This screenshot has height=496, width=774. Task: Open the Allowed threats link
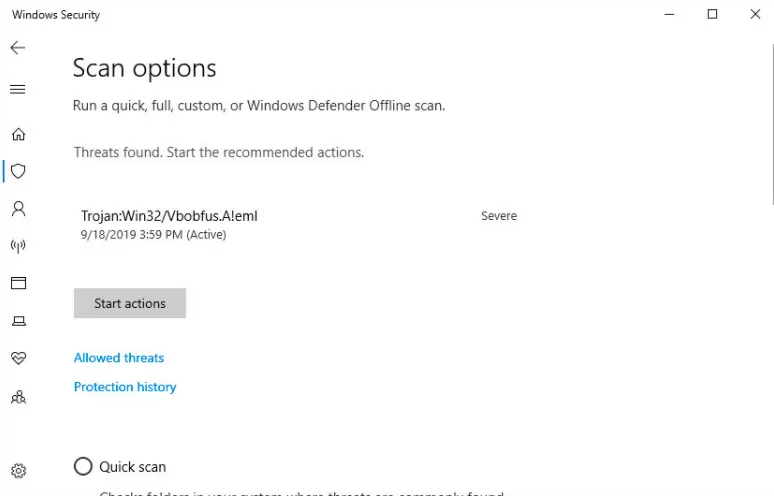[x=119, y=358]
